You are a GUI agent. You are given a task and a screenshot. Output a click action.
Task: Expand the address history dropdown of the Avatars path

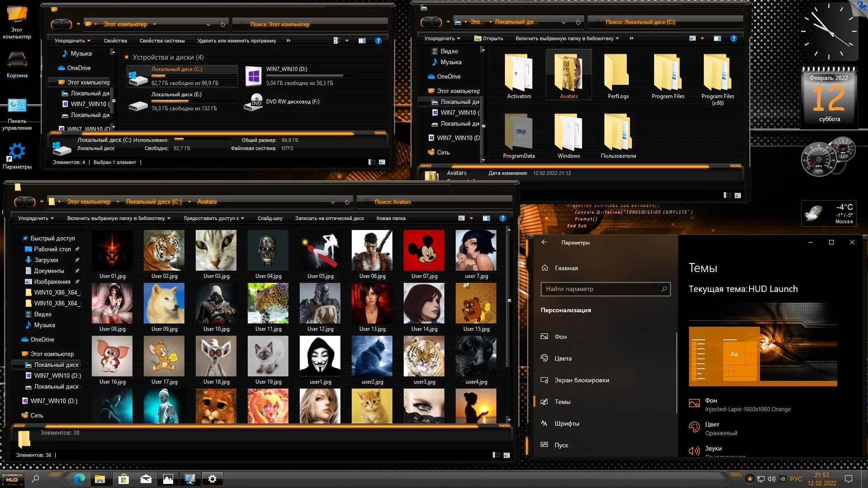pos(333,202)
